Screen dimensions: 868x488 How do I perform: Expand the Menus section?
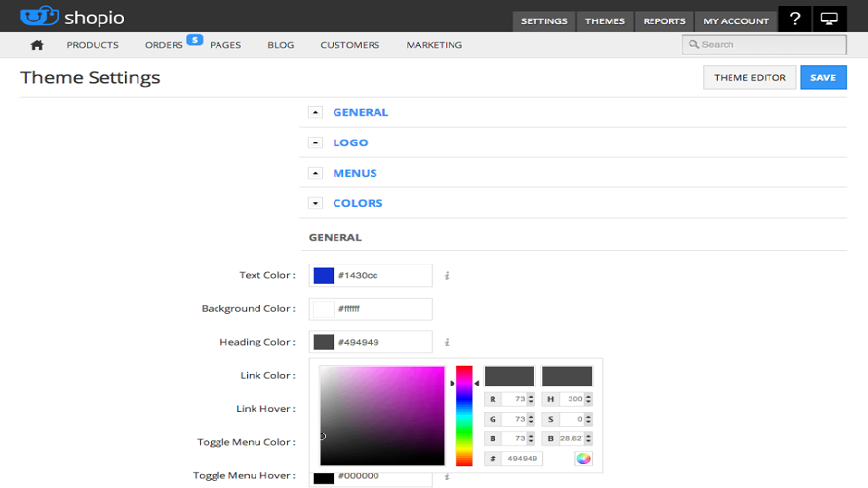(315, 173)
